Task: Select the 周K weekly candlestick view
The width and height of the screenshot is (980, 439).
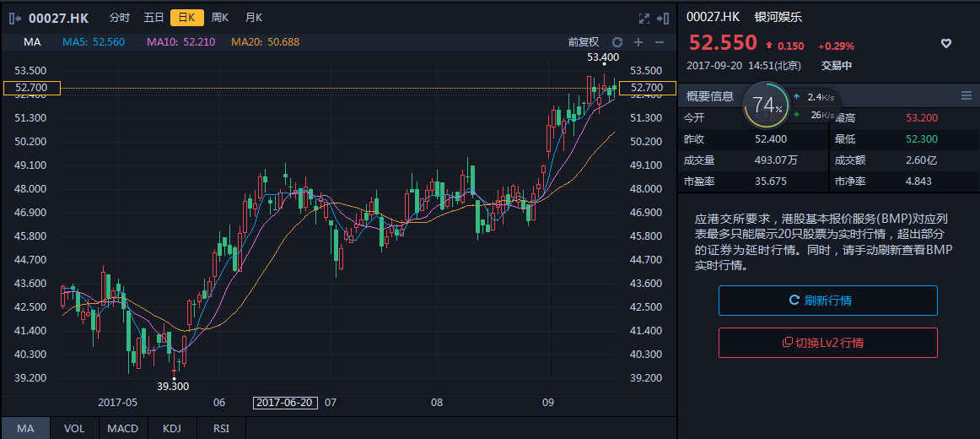Action: pyautogui.click(x=220, y=18)
